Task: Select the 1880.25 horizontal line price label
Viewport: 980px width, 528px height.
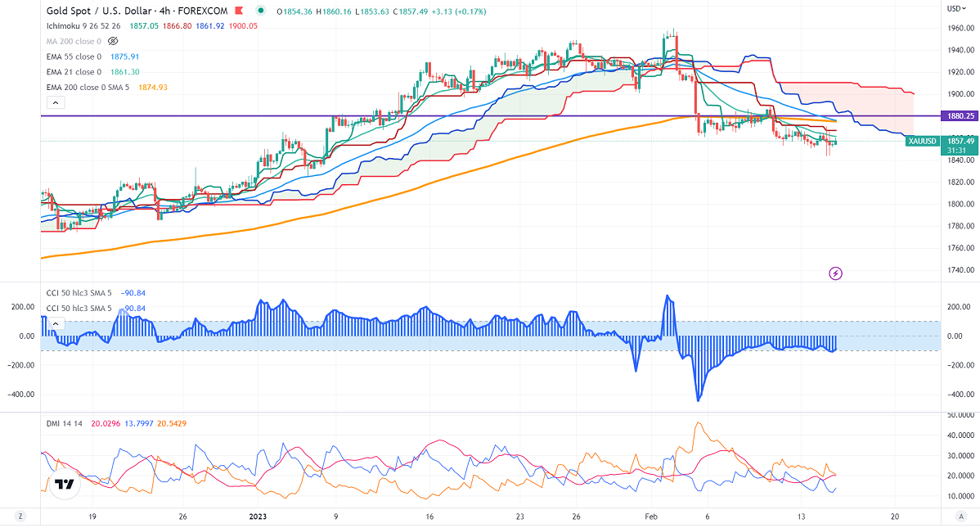Action: [x=960, y=116]
